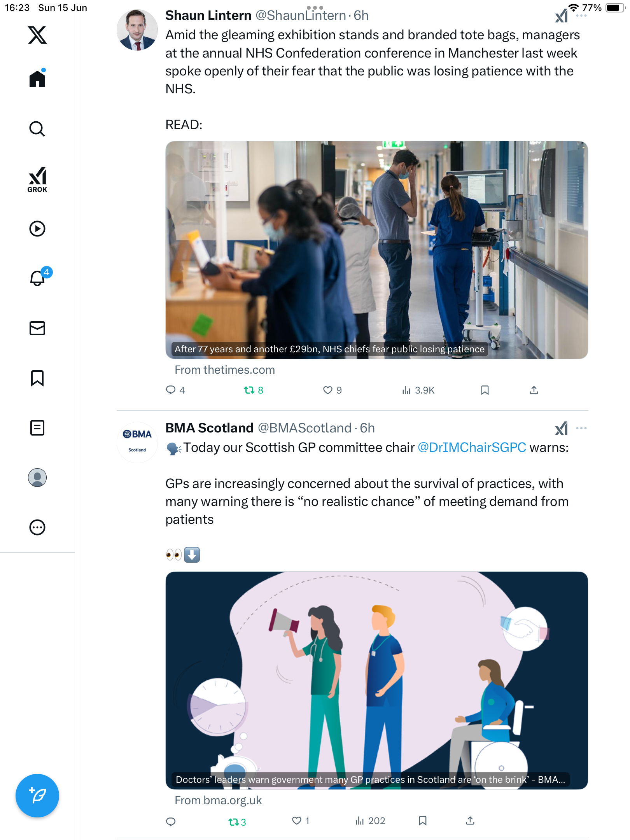This screenshot has height=840, width=630.
Task: Open @BMAScotland handle
Action: point(305,428)
